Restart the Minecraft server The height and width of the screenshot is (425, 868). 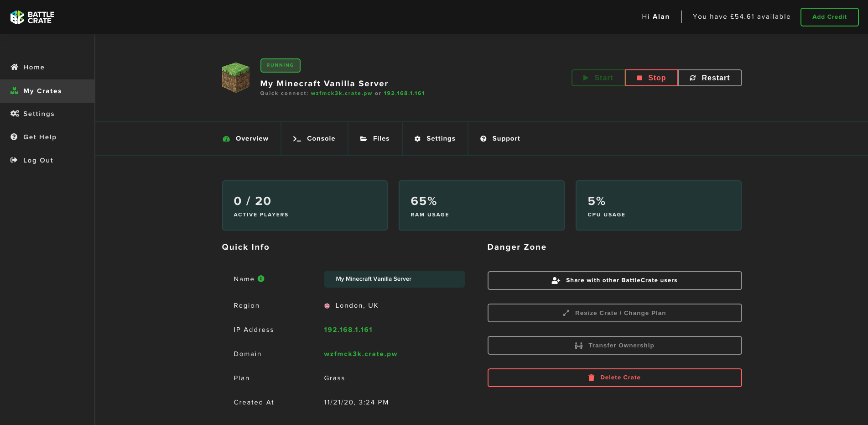[710, 78]
